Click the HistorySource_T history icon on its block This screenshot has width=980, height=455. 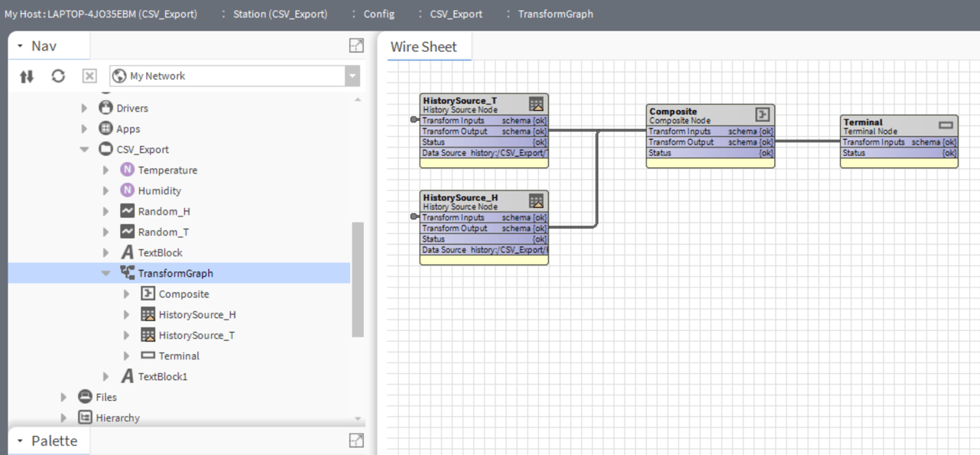(537, 103)
